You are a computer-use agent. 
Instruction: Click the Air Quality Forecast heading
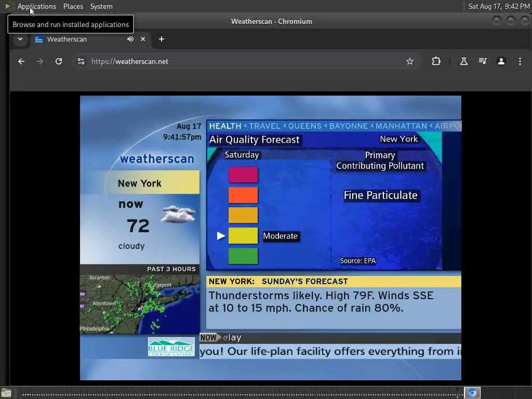click(x=254, y=140)
